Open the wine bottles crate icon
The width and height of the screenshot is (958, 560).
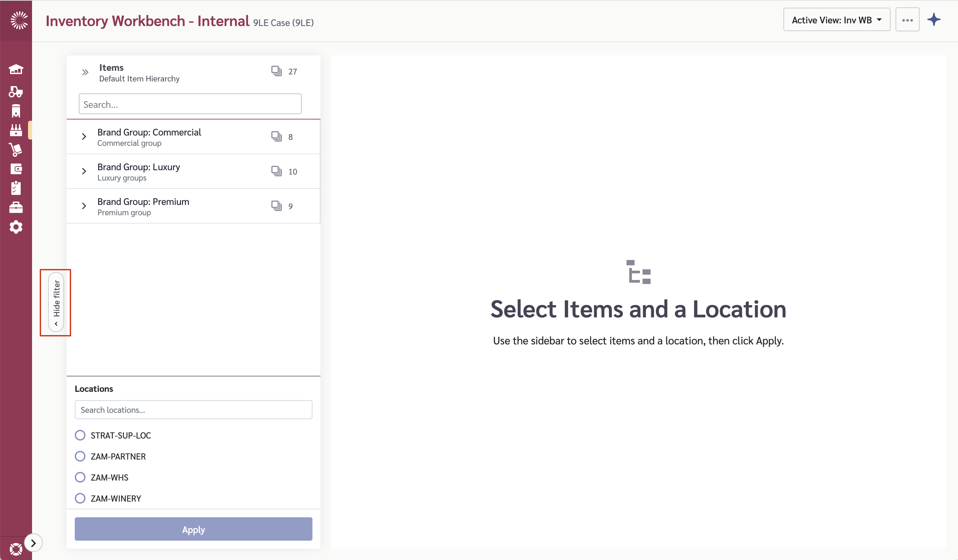point(16,130)
